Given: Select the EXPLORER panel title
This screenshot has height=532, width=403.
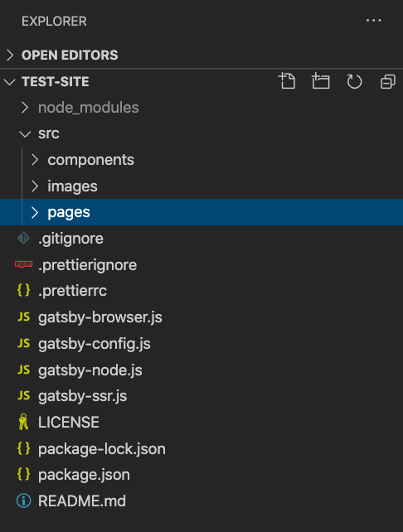Looking at the screenshot, I should pyautogui.click(x=54, y=21).
